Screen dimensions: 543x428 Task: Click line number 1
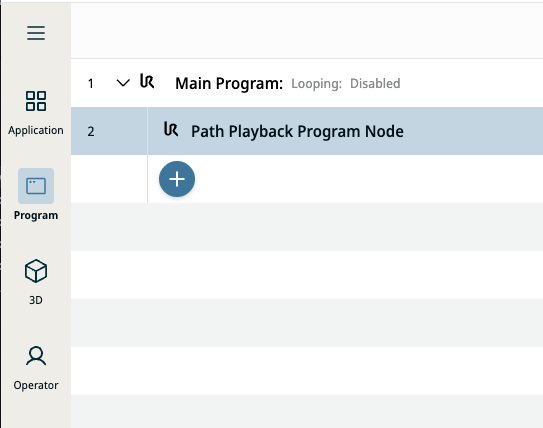[x=91, y=83]
